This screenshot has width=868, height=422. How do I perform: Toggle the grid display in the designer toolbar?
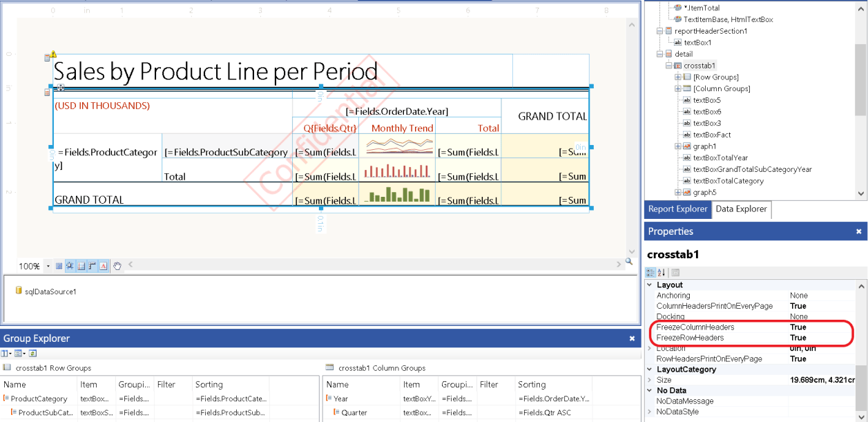tap(60, 265)
